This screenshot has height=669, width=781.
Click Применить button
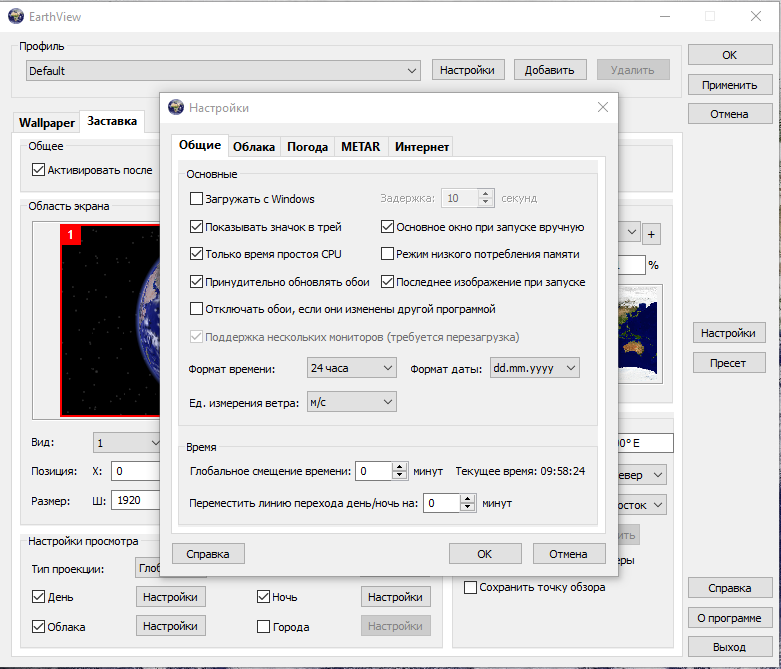(730, 85)
